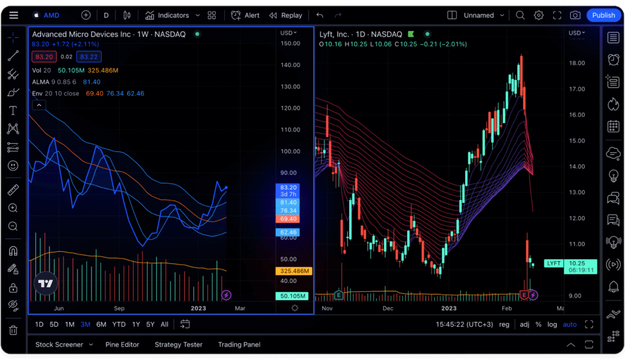The image size is (625, 364).
Task: Expand Stock Screener dropdown arrow
Action: (91, 345)
